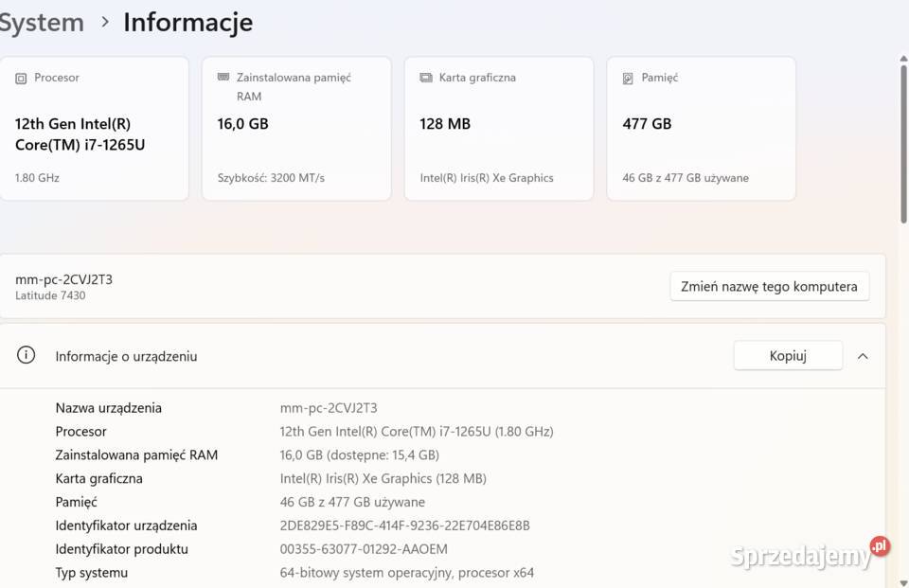
Task: Click the Intel(R) Iris(R) Xe Graphics (128 MB) value
Action: pos(383,478)
